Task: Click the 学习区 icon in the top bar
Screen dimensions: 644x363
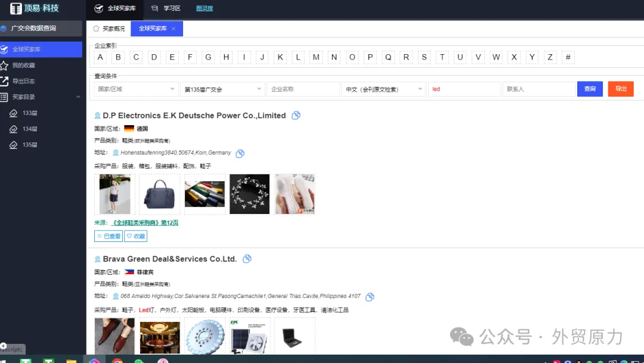Action: [154, 8]
